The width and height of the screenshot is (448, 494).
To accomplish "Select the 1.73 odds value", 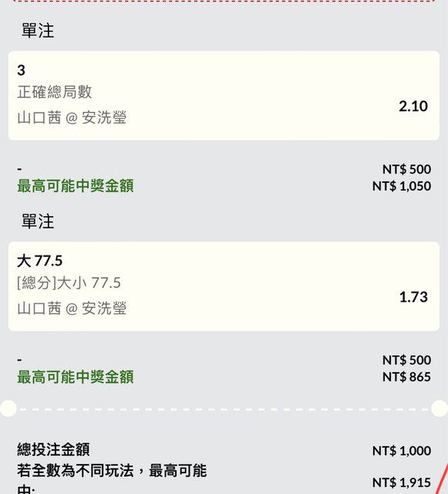I will coord(413,297).
